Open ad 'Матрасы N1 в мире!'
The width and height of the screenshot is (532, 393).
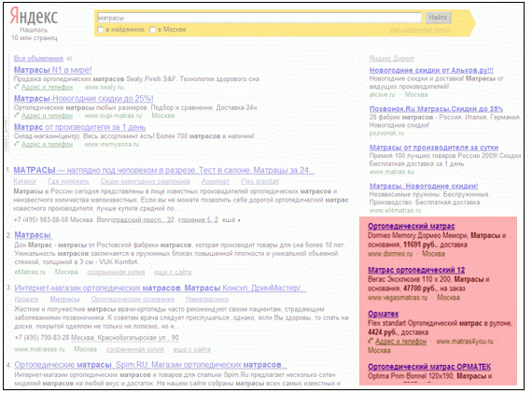point(52,70)
